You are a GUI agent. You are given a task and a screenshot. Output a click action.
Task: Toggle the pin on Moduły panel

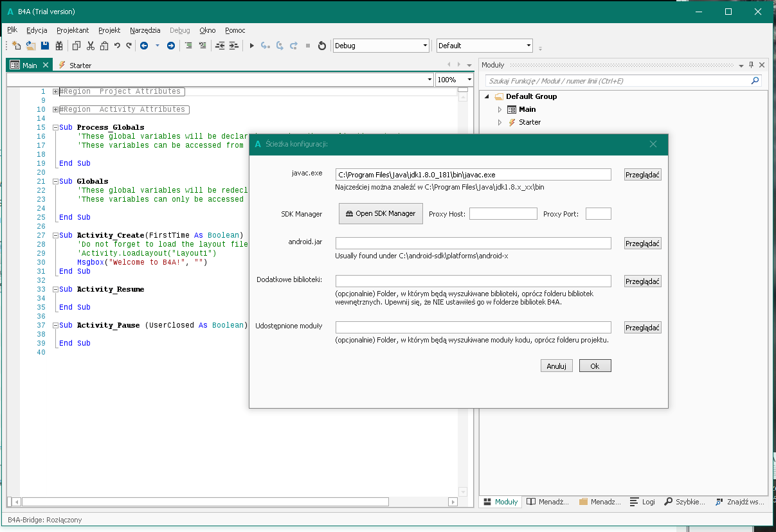(x=751, y=65)
